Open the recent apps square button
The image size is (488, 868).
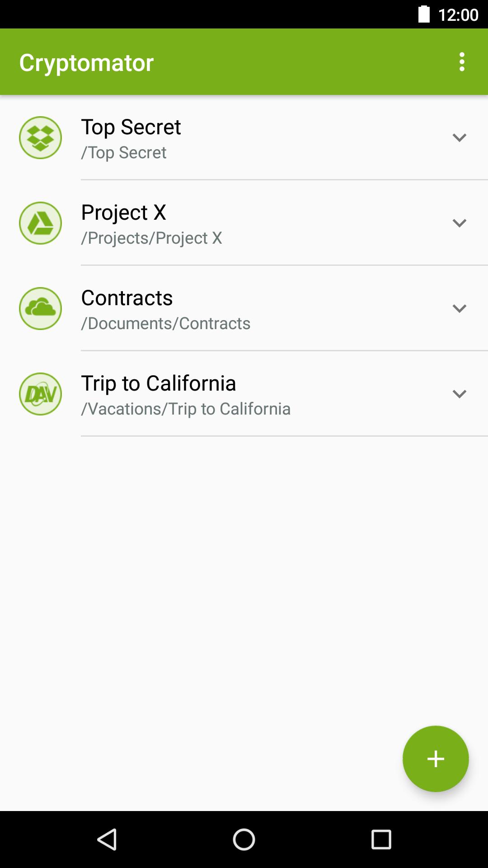[381, 840]
